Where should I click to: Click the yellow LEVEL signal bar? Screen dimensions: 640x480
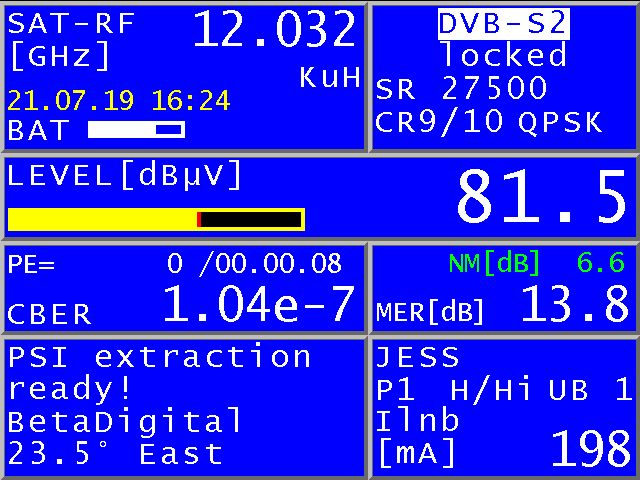coord(155,219)
